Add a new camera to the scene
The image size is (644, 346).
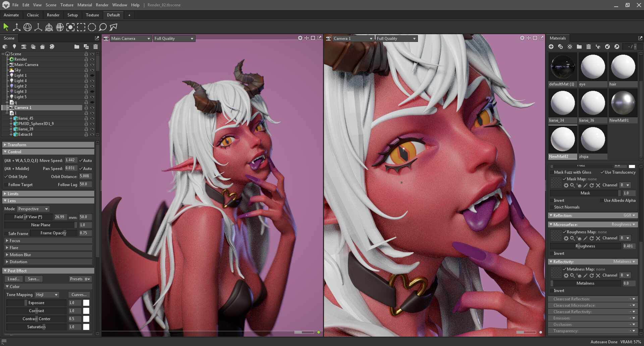pos(23,47)
